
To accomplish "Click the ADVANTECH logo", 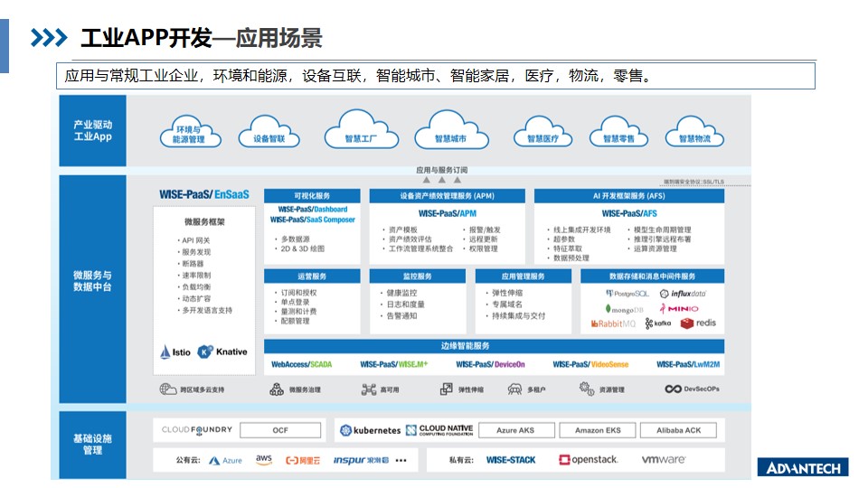I will (x=803, y=467).
